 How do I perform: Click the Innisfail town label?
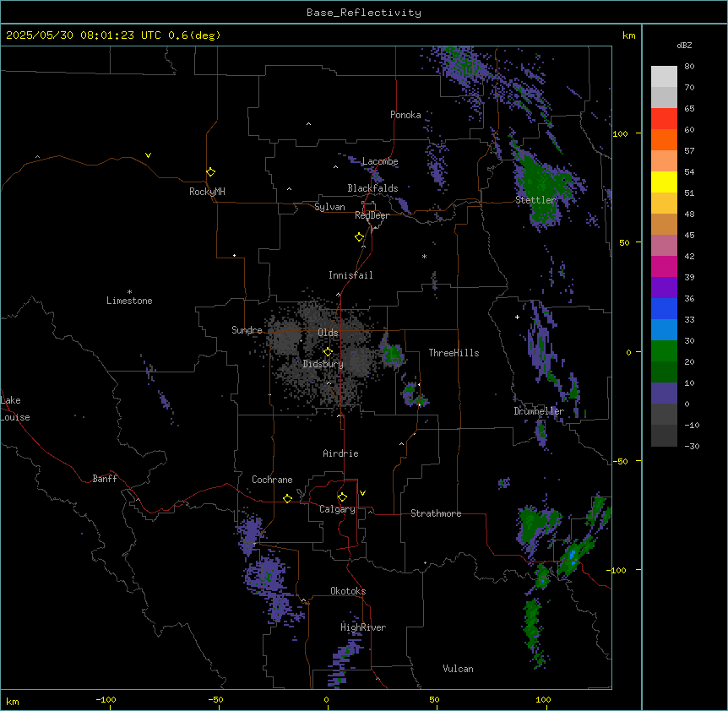point(350,275)
